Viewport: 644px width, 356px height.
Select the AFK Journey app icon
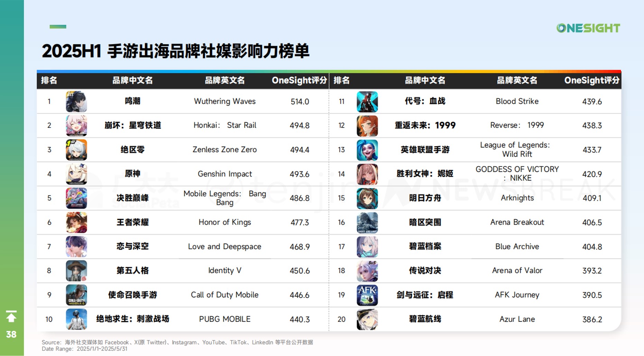tap(367, 295)
